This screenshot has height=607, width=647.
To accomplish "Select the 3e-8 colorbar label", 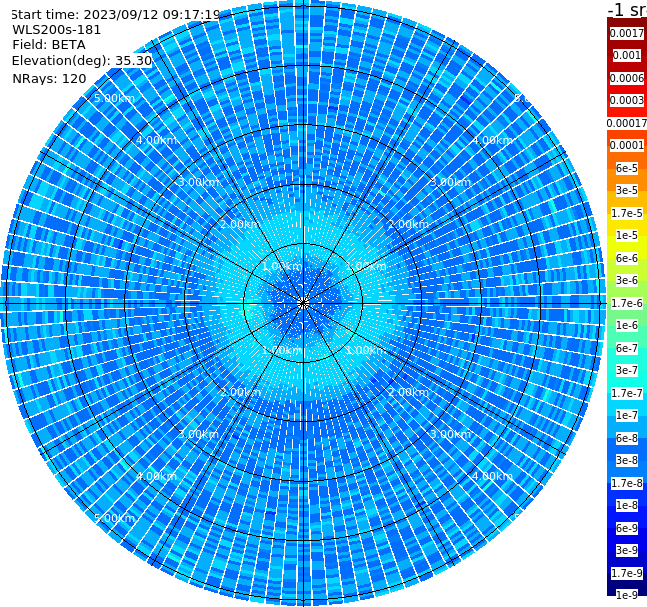I will 627,460.
